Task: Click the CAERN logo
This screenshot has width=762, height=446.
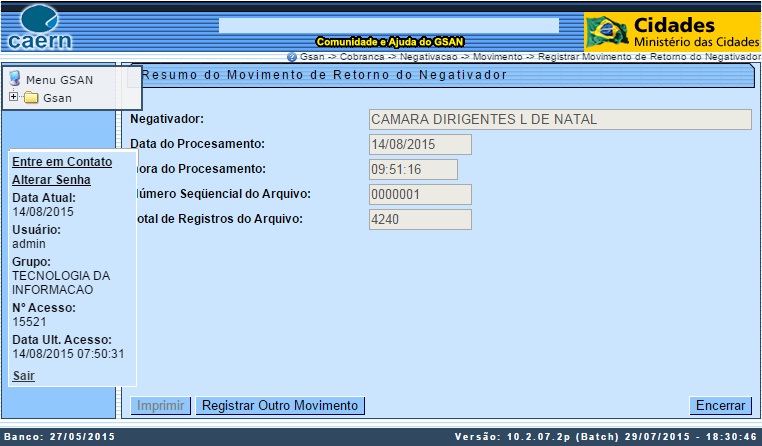Action: pos(40,27)
